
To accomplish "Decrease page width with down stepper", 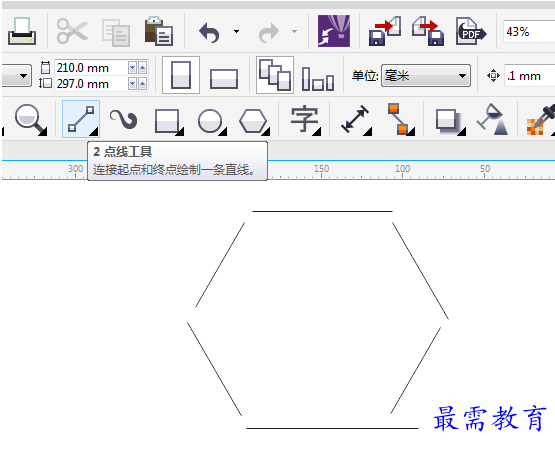I will (x=132, y=67).
